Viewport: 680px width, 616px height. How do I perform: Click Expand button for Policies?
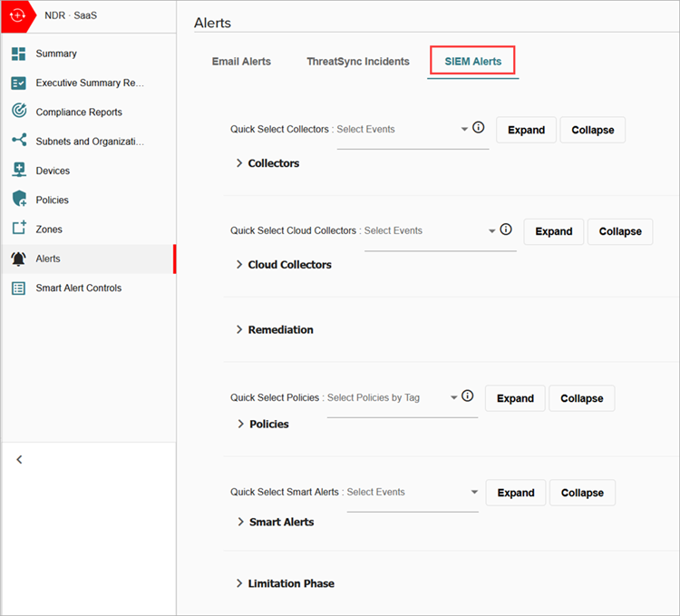515,398
